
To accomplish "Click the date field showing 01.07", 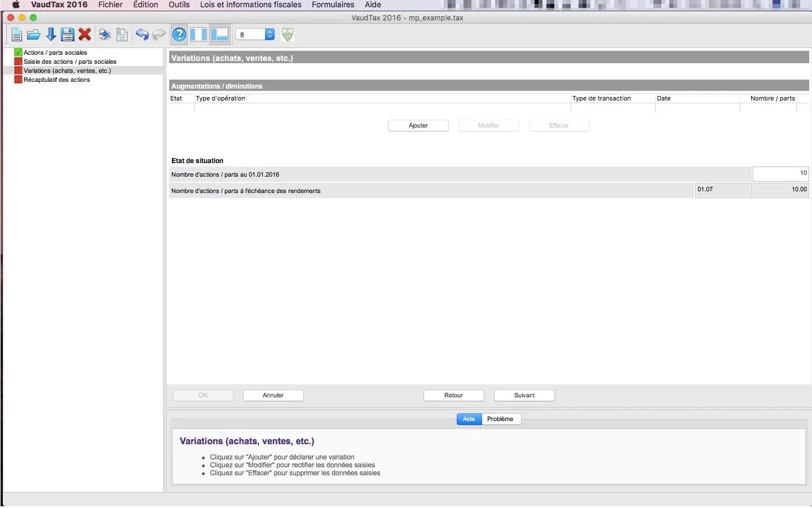I will (x=723, y=190).
